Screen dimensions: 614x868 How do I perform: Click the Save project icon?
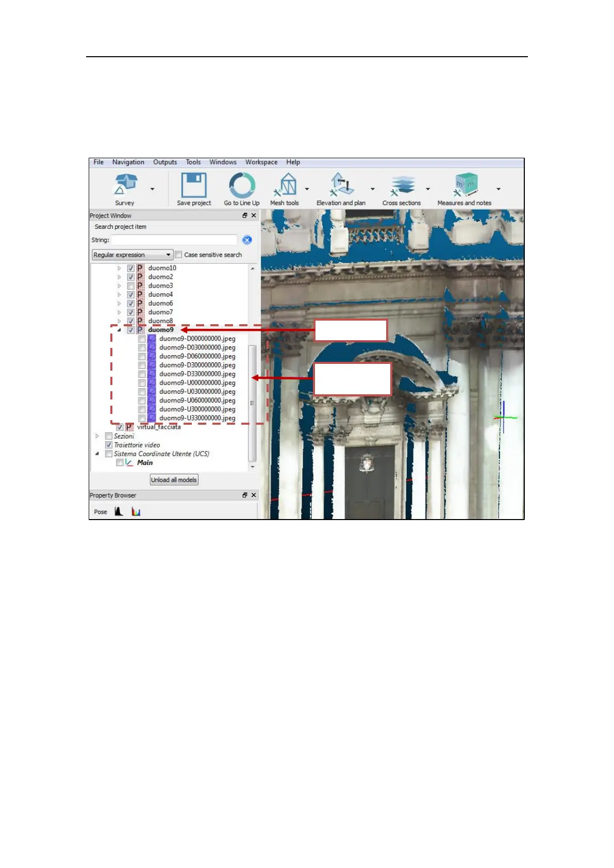[x=194, y=186]
